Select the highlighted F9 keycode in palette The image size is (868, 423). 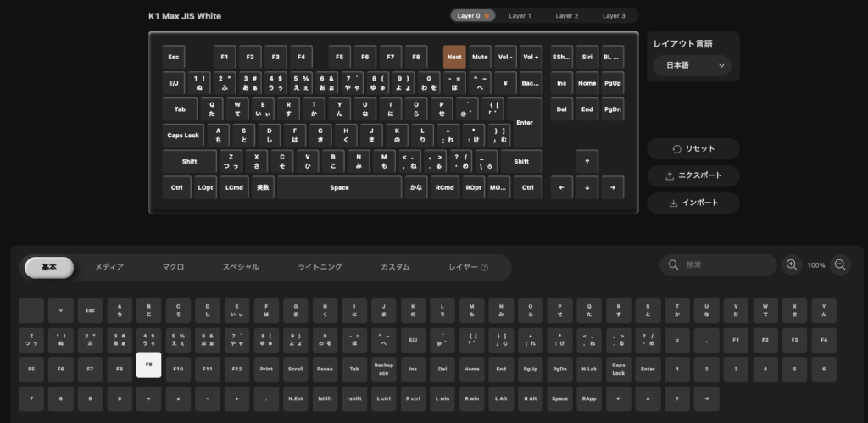[x=149, y=365]
